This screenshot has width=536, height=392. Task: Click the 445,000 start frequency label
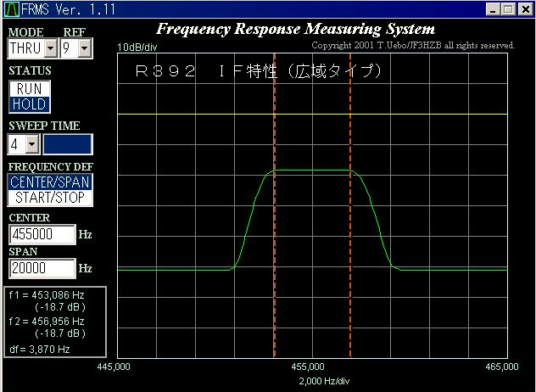[x=114, y=367]
